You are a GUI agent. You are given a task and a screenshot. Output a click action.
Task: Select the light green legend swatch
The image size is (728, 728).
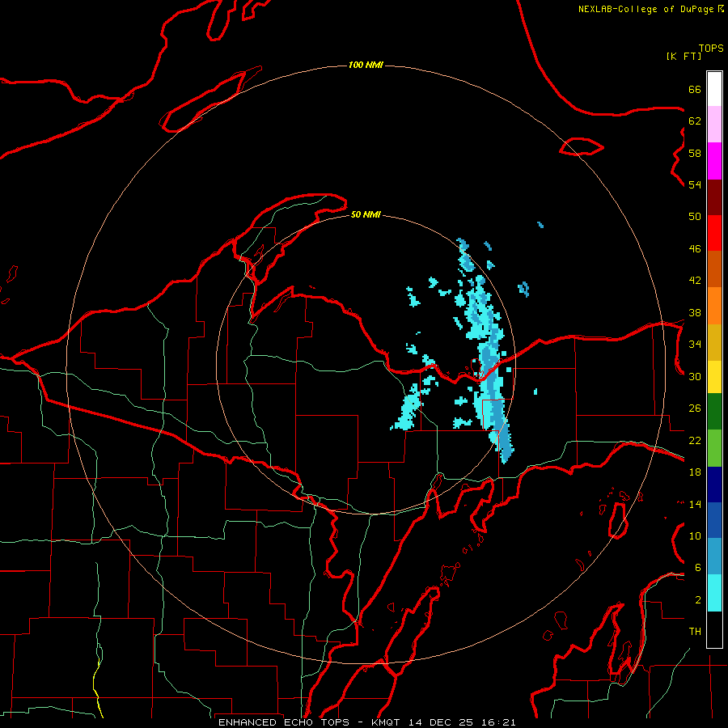[714, 448]
